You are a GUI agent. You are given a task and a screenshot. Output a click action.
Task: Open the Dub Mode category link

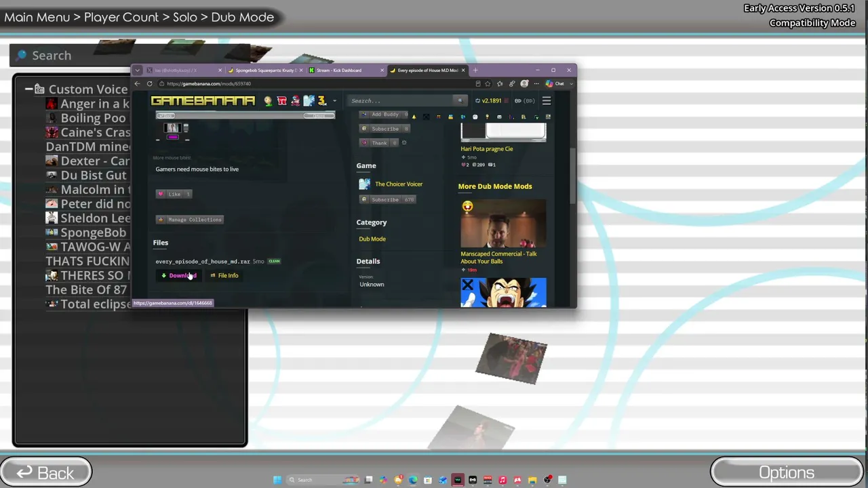372,239
